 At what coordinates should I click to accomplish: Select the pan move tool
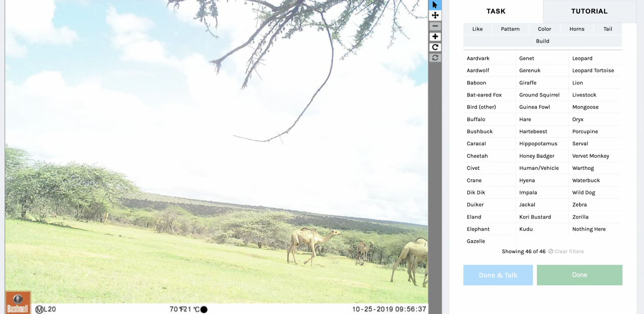[435, 15]
